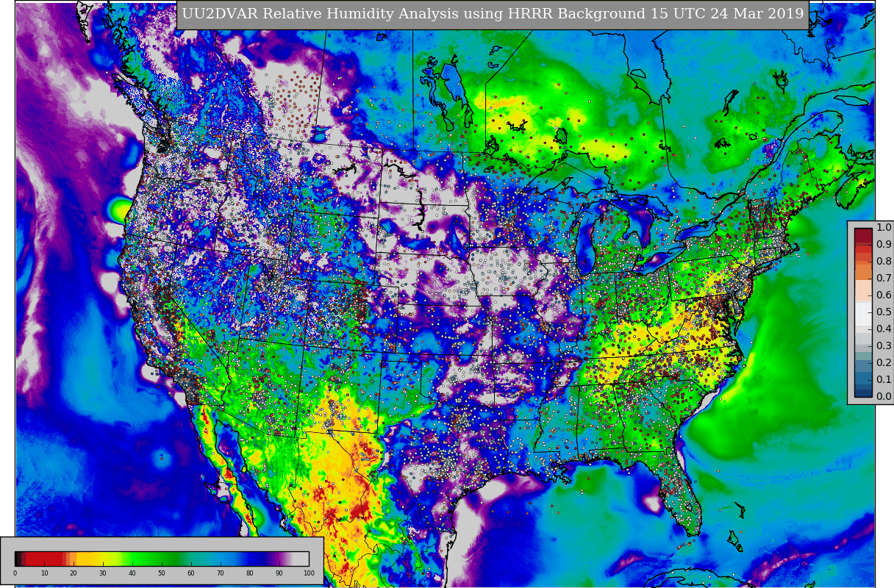Select the '0' tick label on the bottom colorbar
Screen dimensions: 894x588
pyautogui.click(x=15, y=573)
